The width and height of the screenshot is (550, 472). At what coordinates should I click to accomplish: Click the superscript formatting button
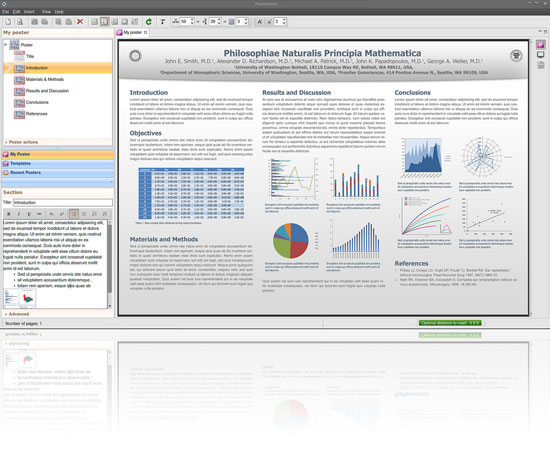[x=62, y=214]
